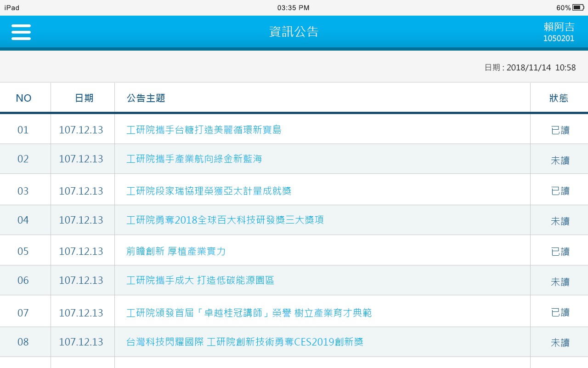
Task: Sort by the NO column header
Action: click(23, 98)
